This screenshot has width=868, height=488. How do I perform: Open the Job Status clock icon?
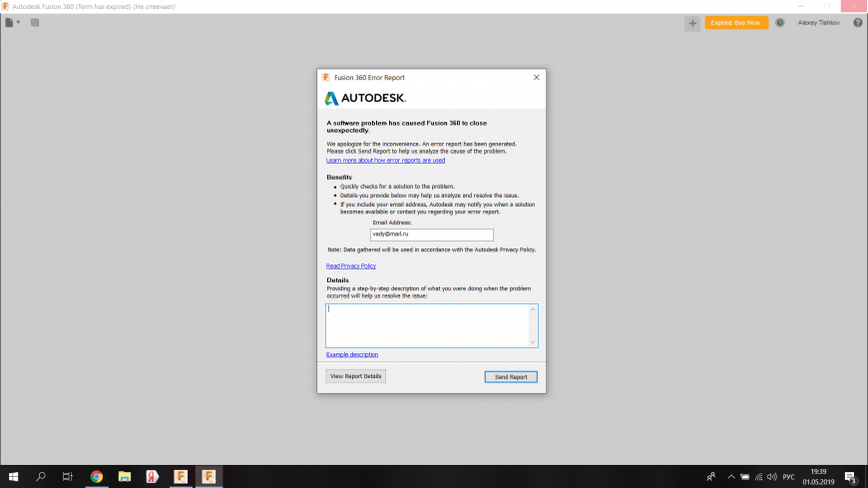[779, 23]
